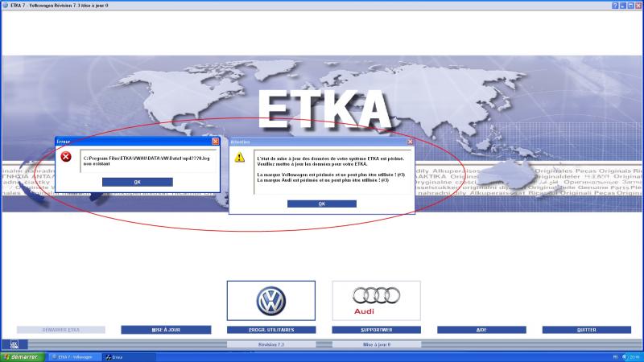Click the ETKA window title bar icon
Screen dimensions: 644x362
6,6
